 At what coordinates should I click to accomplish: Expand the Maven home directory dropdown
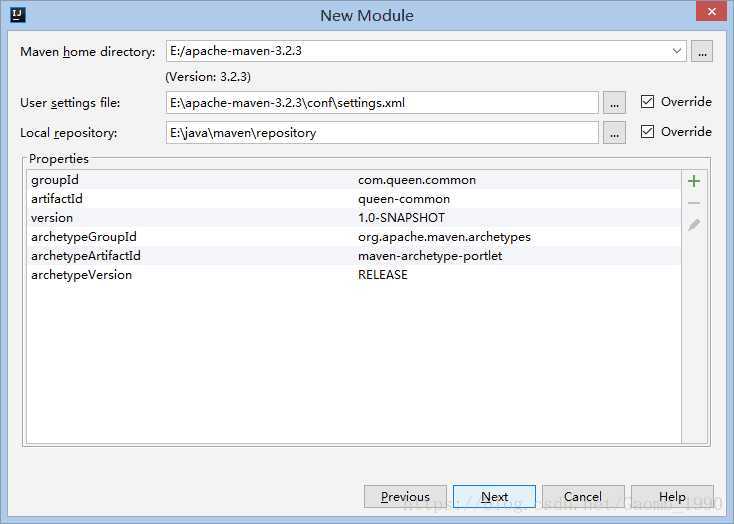[x=676, y=51]
